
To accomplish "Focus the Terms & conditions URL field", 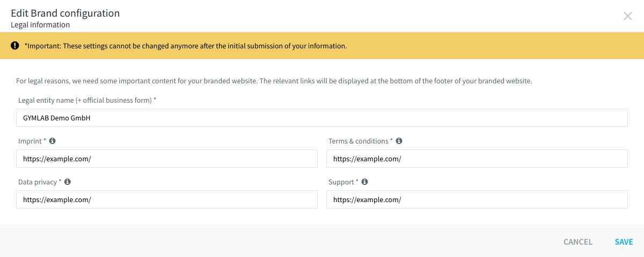I will [477, 159].
